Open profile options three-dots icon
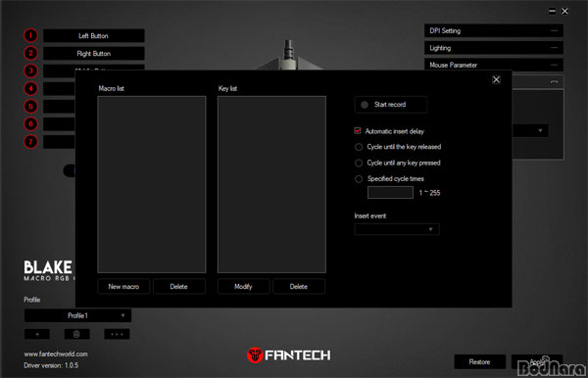The image size is (588, 378). [117, 334]
